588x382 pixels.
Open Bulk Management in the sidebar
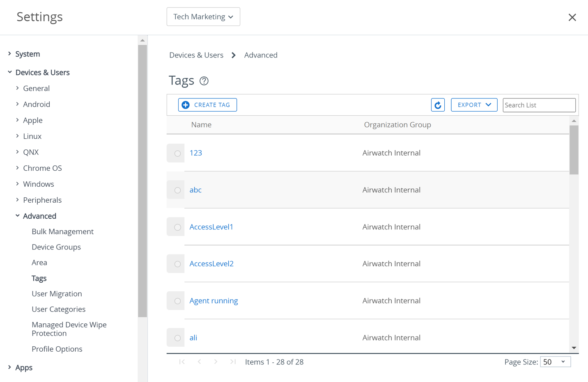(62, 231)
